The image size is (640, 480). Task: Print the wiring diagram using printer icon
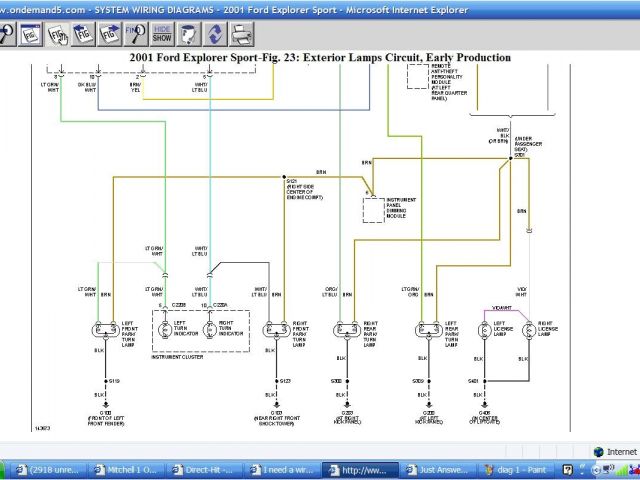241,36
